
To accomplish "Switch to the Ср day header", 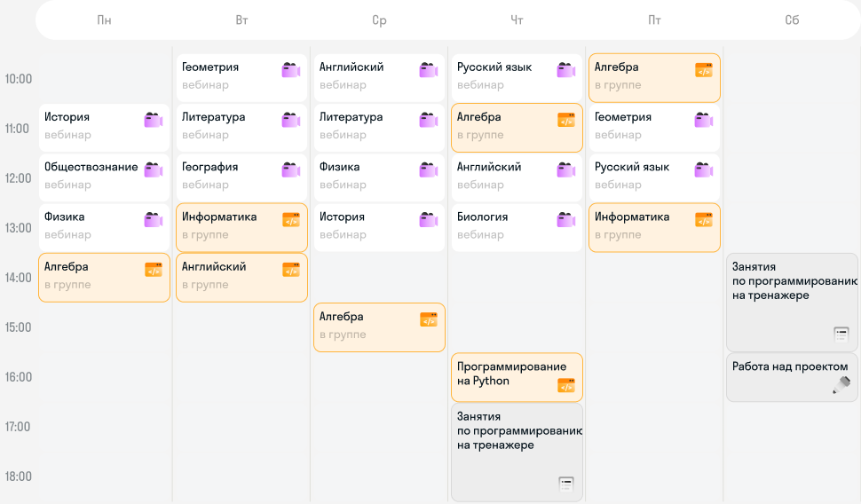I will coord(379,20).
